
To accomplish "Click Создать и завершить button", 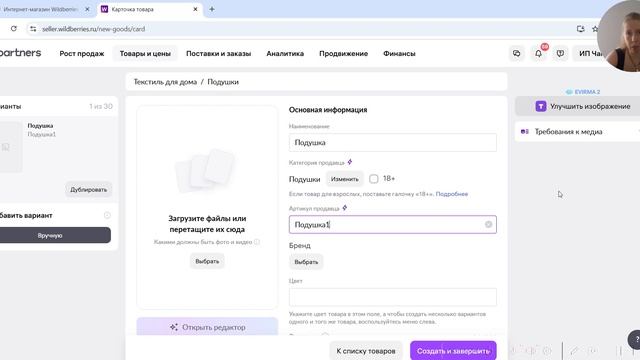I will (x=453, y=351).
